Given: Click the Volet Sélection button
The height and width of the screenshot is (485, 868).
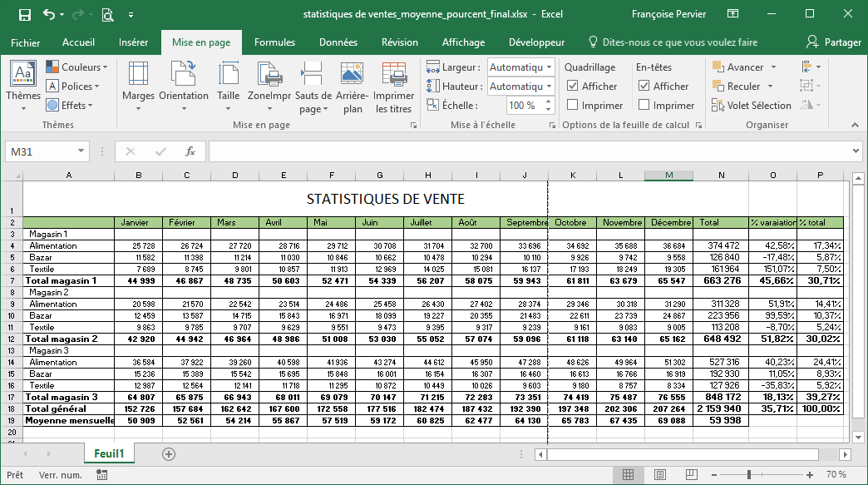Looking at the screenshot, I should [748, 106].
